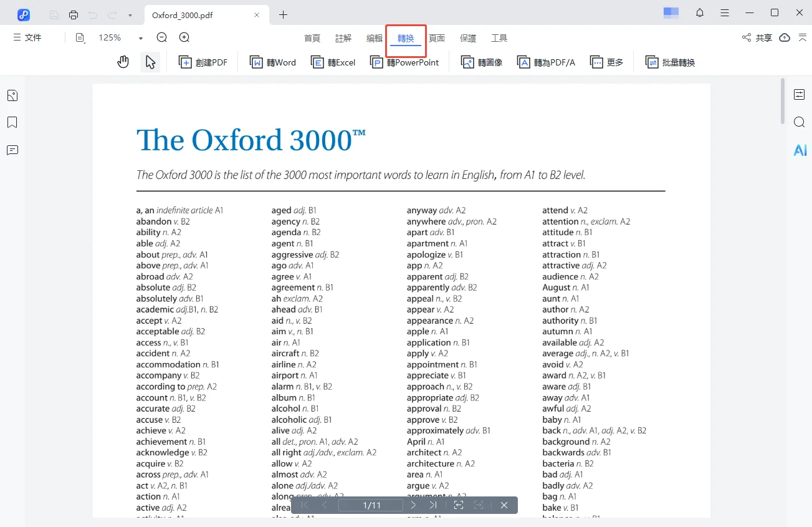Open the properties panel icon on right
This screenshot has width=812, height=527.
[800, 95]
